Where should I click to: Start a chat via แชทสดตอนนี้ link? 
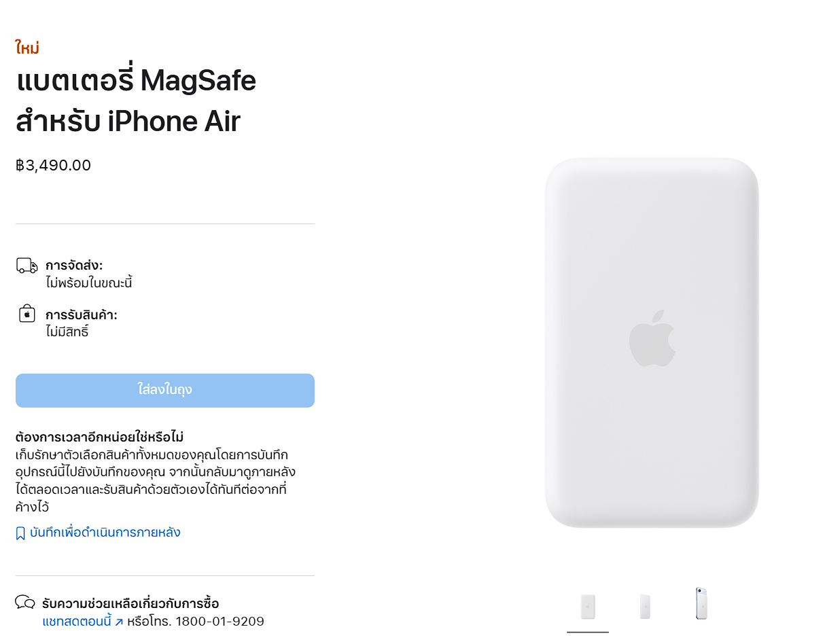pyautogui.click(x=77, y=622)
